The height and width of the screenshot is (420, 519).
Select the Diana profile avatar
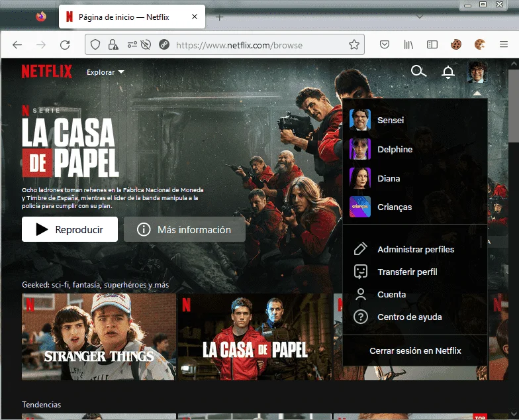[360, 178]
